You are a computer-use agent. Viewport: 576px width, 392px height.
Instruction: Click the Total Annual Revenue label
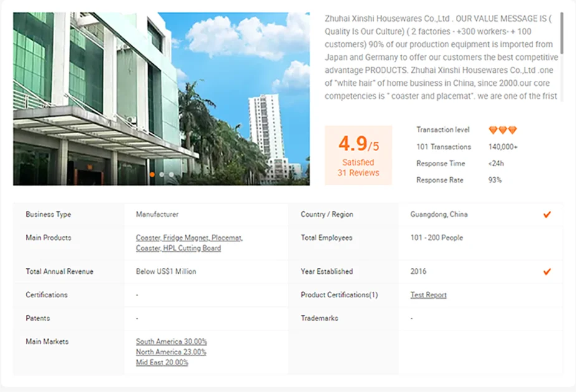[60, 272]
